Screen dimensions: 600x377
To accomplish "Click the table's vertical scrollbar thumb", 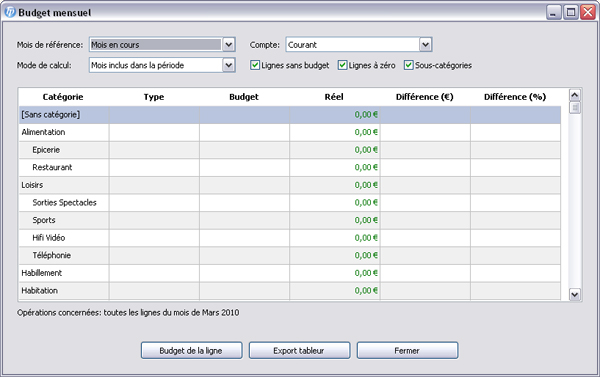I will coord(575,107).
